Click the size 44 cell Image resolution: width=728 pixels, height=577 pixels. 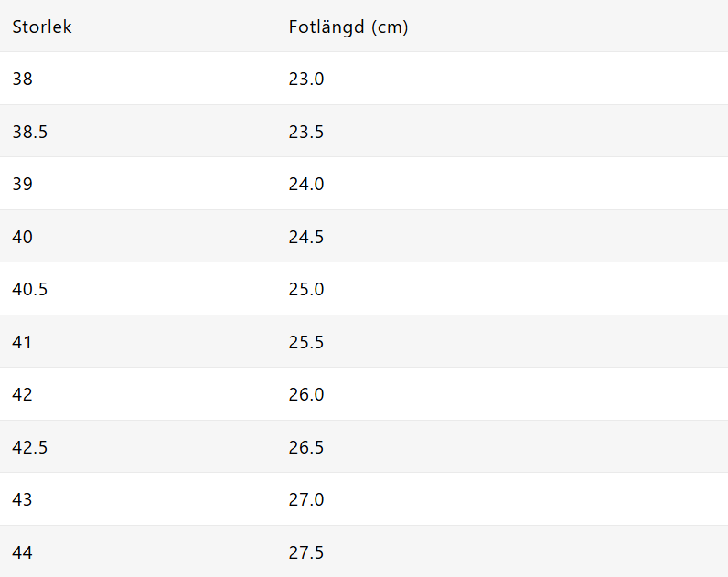(22, 552)
